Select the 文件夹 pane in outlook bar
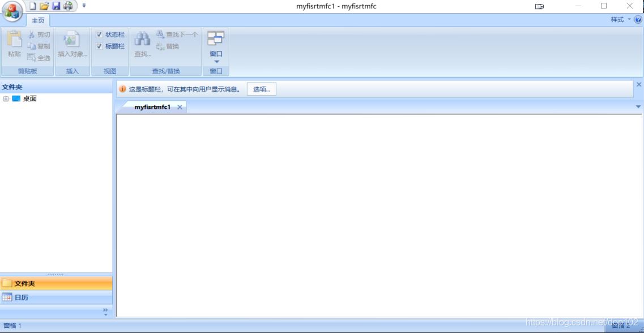The height and width of the screenshot is (333, 644). [x=56, y=283]
